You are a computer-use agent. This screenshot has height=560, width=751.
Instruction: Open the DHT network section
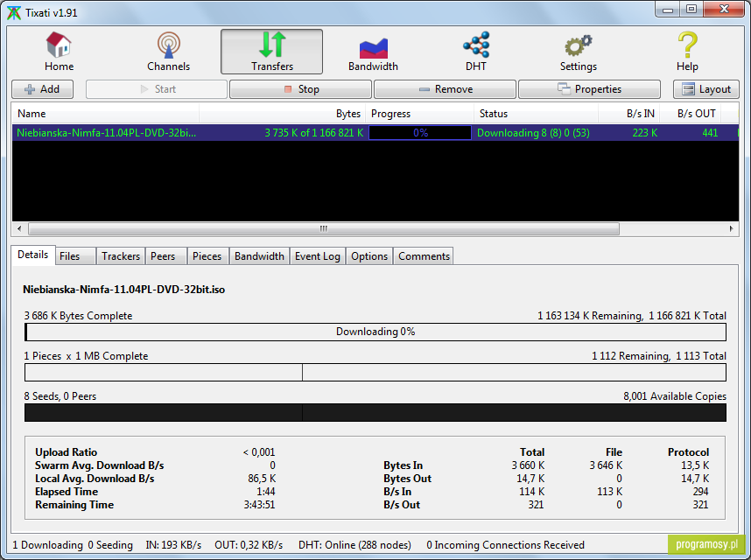coord(476,52)
